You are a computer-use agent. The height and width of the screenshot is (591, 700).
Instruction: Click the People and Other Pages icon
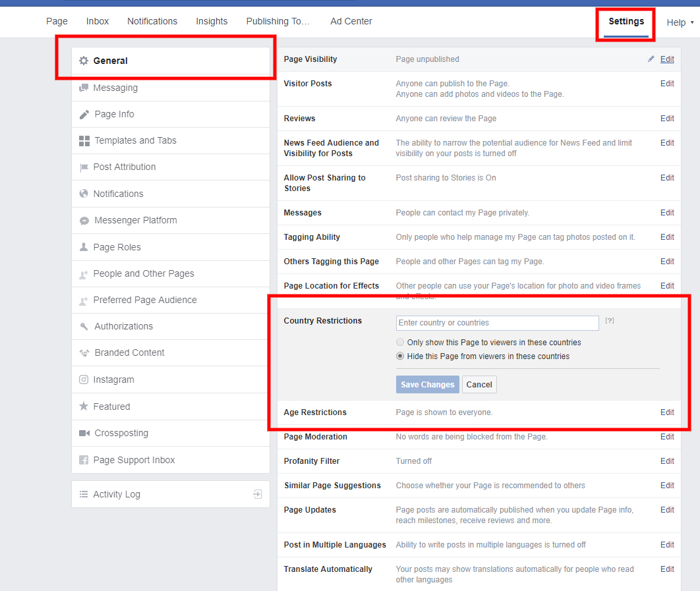click(x=84, y=275)
